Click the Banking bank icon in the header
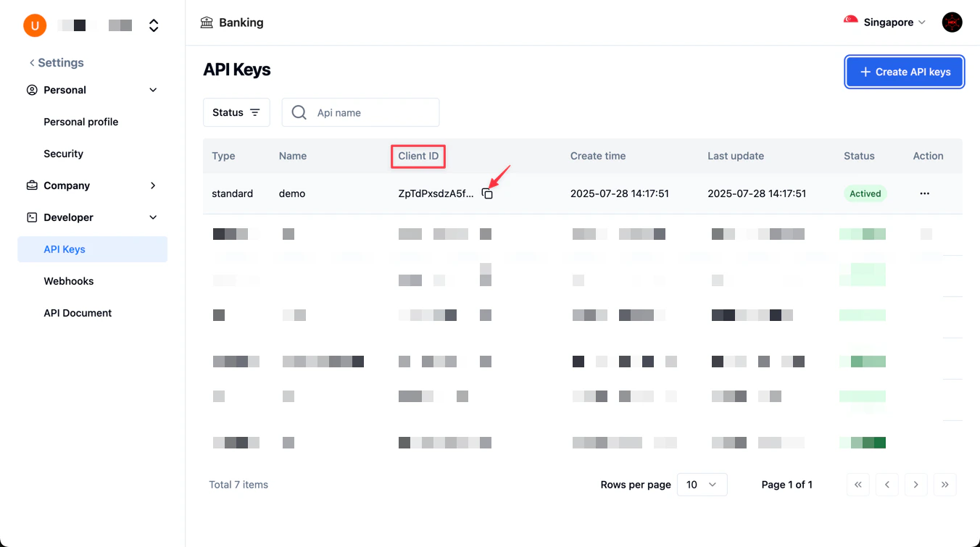 [207, 22]
